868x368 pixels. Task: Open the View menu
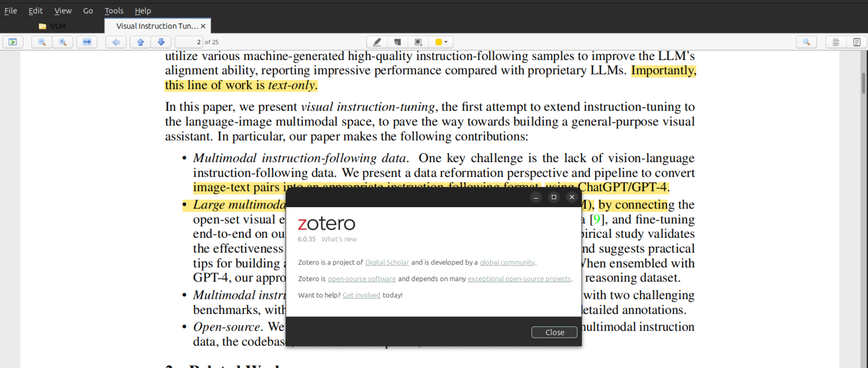click(x=63, y=11)
